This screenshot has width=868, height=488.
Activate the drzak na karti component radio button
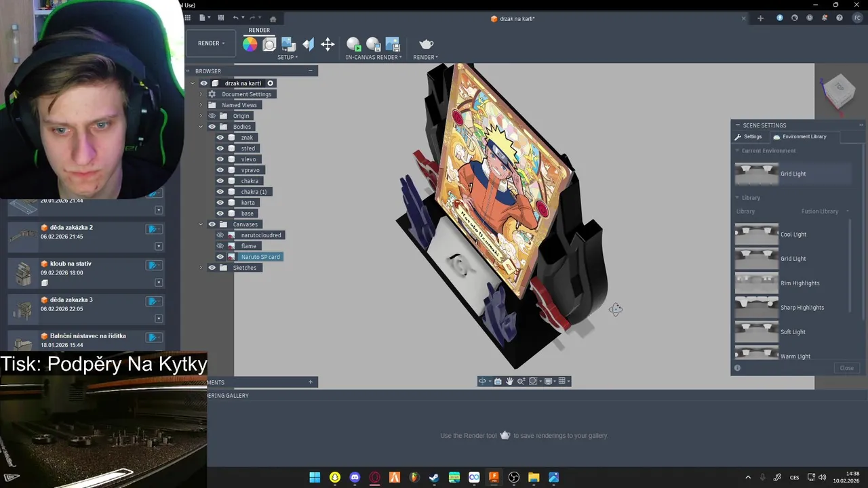click(270, 83)
